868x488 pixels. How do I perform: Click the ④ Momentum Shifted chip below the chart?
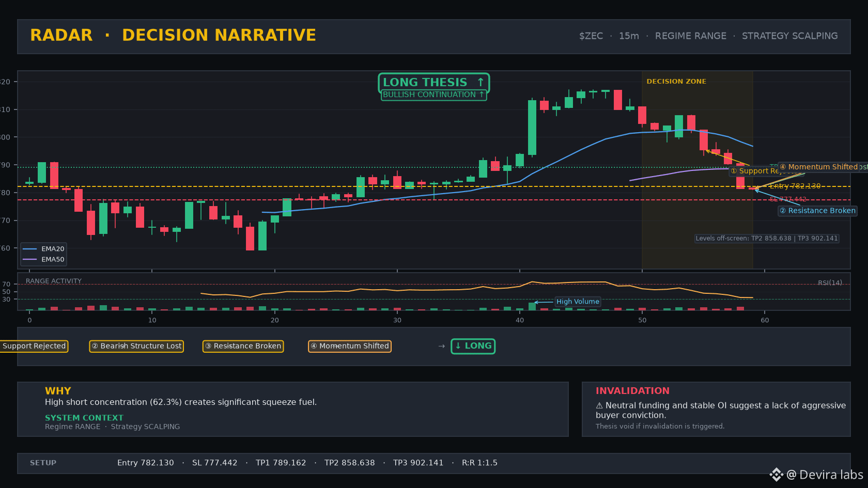(350, 346)
